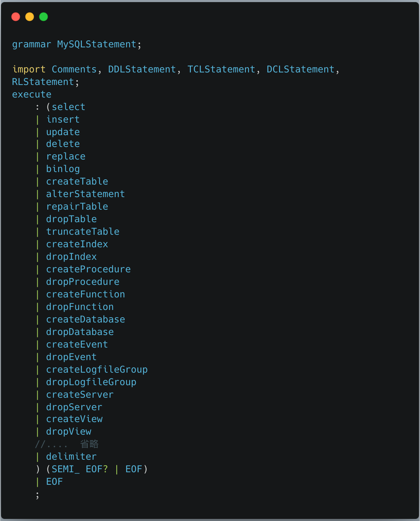Viewport: 420px width, 521px height.
Task: Click the createLogfileGroup rule reference
Action: [x=97, y=370]
